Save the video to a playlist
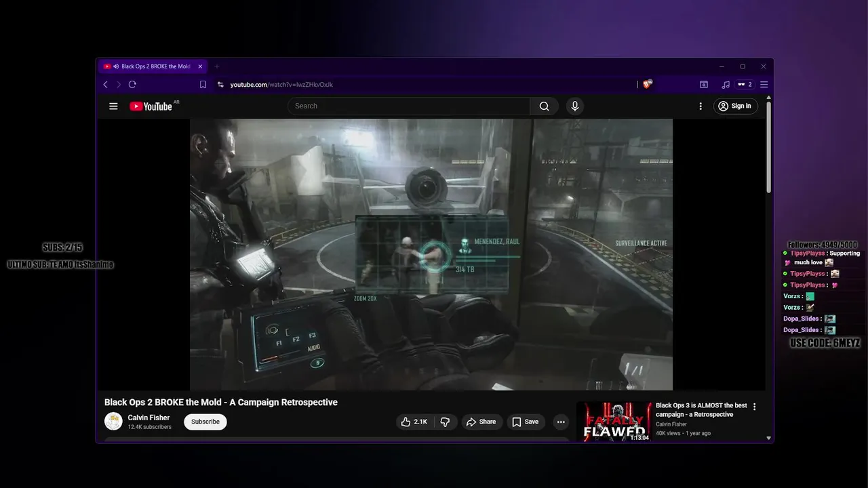Screen dimensions: 868x488 [x=526, y=422]
